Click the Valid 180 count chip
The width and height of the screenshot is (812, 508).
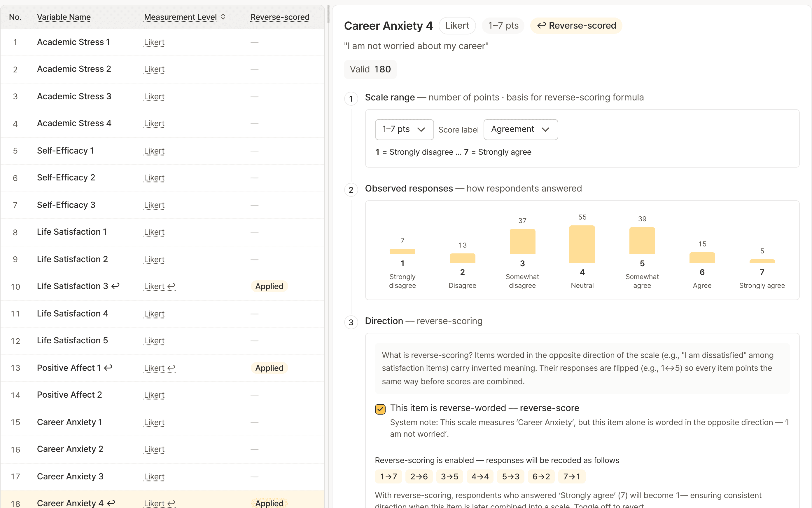click(x=370, y=69)
